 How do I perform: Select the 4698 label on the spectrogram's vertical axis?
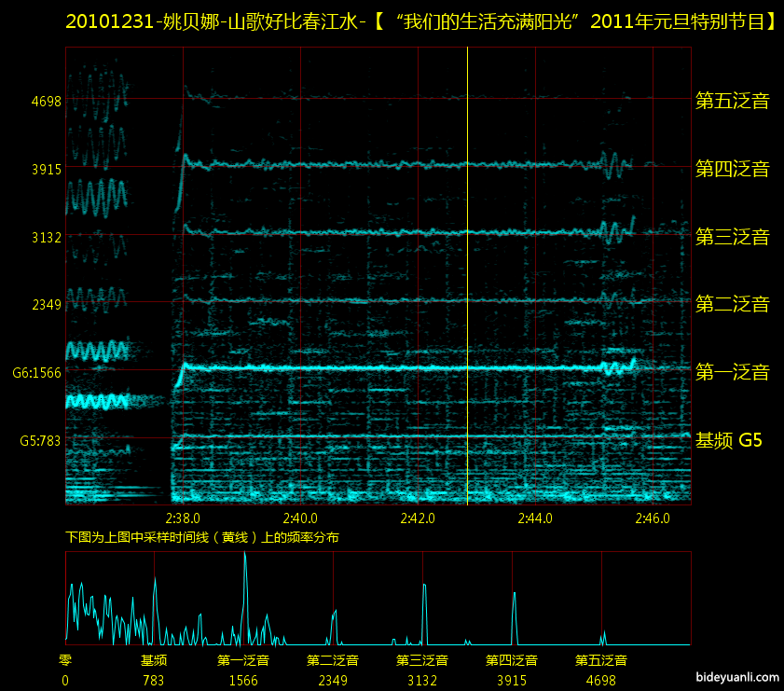46,101
